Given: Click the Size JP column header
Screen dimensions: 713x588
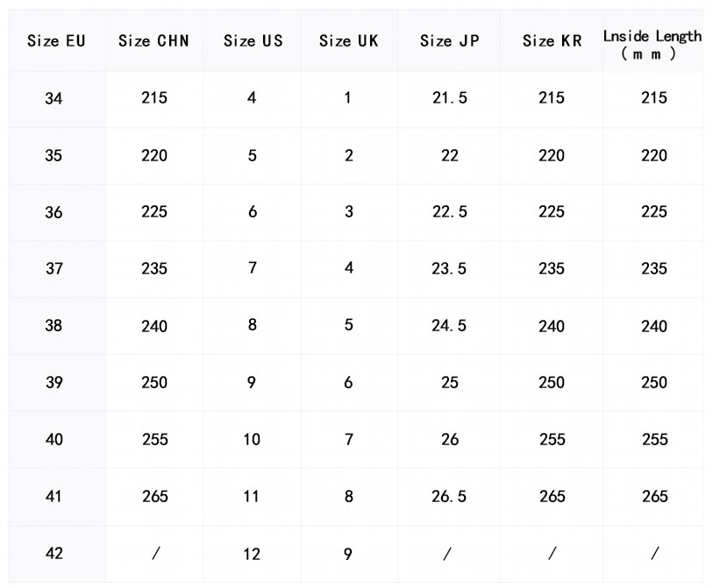Looking at the screenshot, I should point(449,41).
